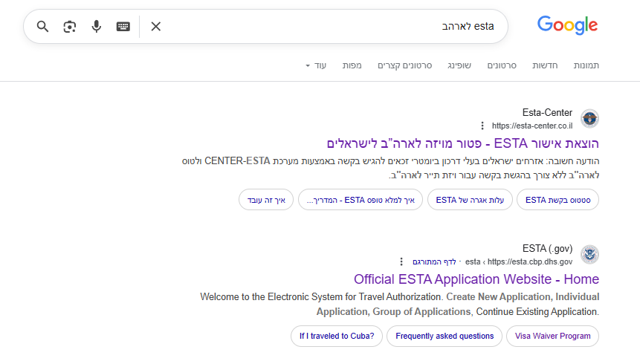This screenshot has width=640, height=364.
Task: Click the Esta-Center site favicon
Action: click(589, 119)
